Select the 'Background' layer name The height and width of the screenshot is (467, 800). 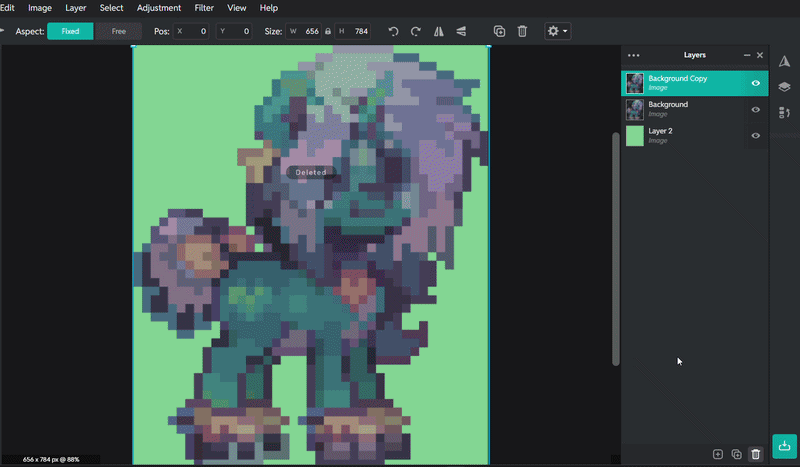click(668, 104)
